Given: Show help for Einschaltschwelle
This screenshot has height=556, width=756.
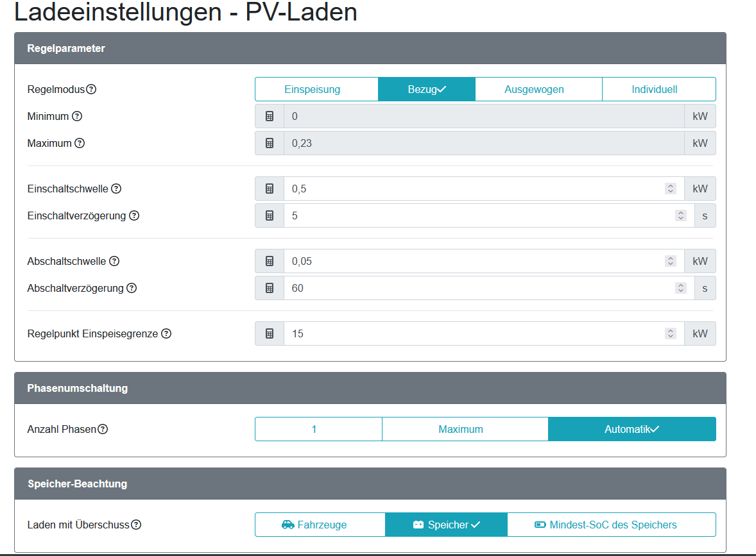Looking at the screenshot, I should click(116, 189).
